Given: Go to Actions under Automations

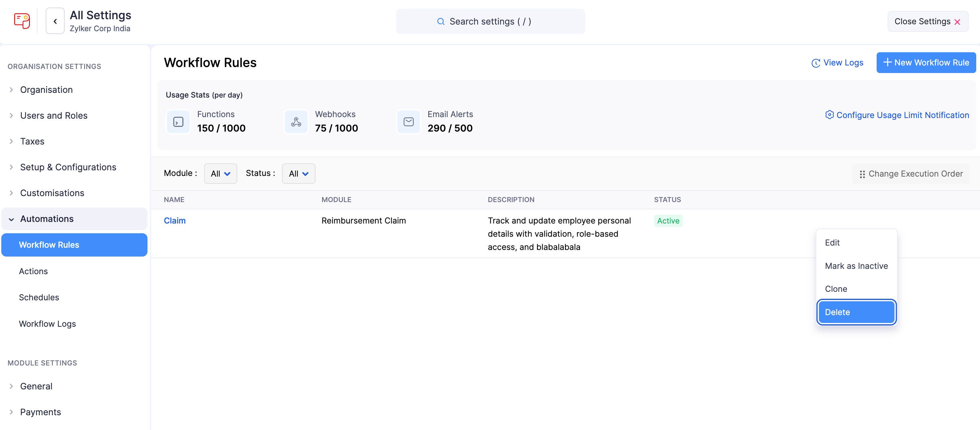Looking at the screenshot, I should 74,271.
